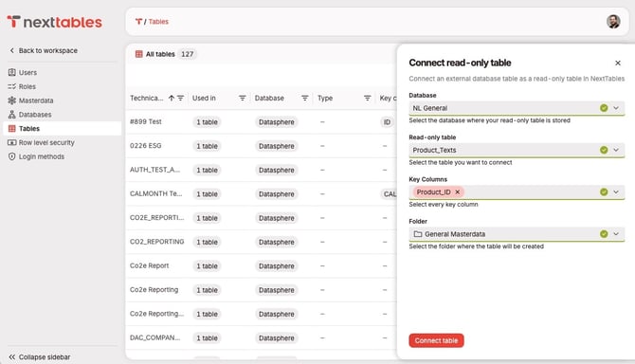Viewport: 635px width, 364px height.
Task: Click the AUTH_TEST_A... row name
Action: [x=155, y=170]
